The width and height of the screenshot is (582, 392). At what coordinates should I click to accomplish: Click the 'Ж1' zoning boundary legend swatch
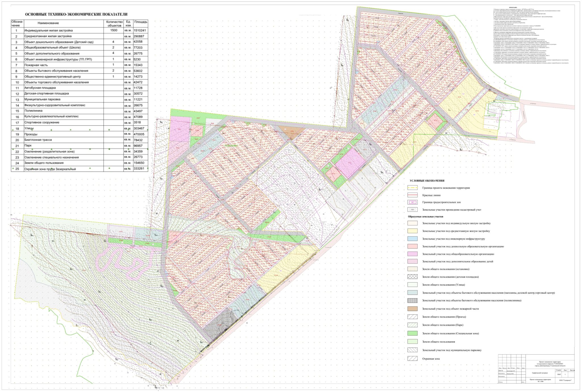click(412, 202)
